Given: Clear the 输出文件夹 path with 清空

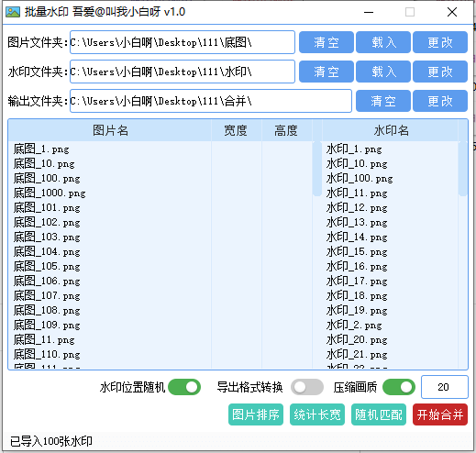Looking at the screenshot, I should pyautogui.click(x=383, y=101).
